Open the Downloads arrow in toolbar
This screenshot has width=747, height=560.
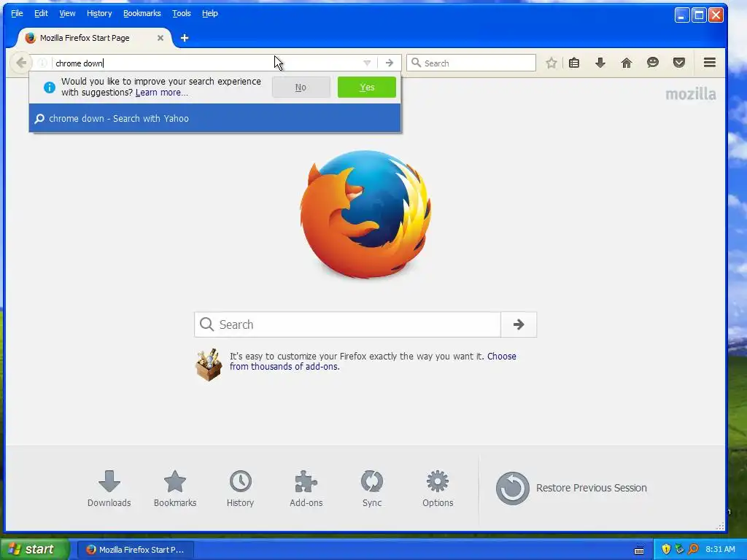(x=600, y=63)
